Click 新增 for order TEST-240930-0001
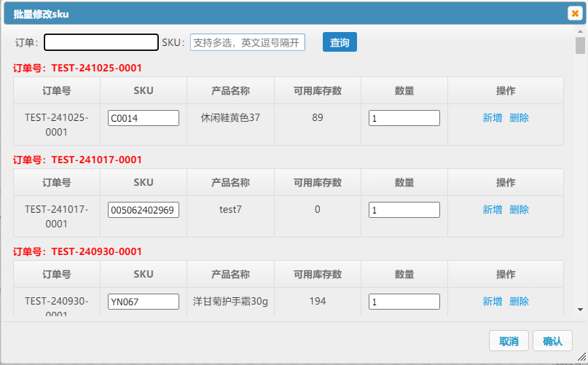Image resolution: width=588 pixels, height=365 pixels. point(493,302)
